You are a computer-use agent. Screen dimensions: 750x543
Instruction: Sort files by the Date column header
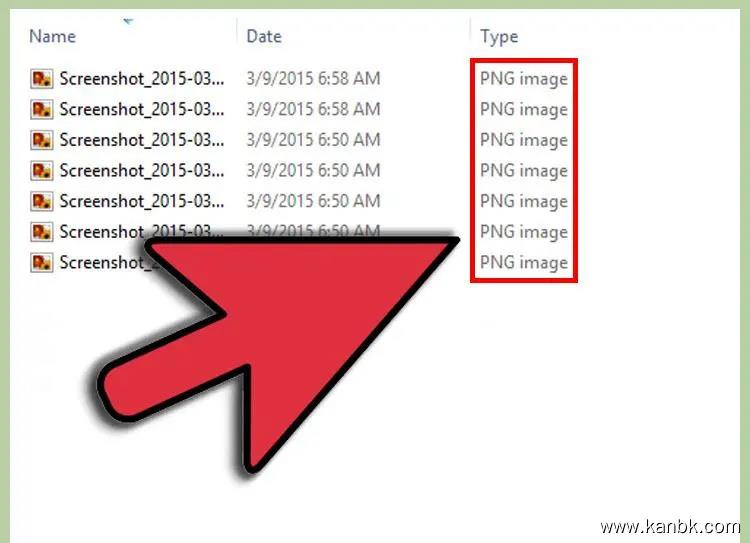tap(264, 36)
